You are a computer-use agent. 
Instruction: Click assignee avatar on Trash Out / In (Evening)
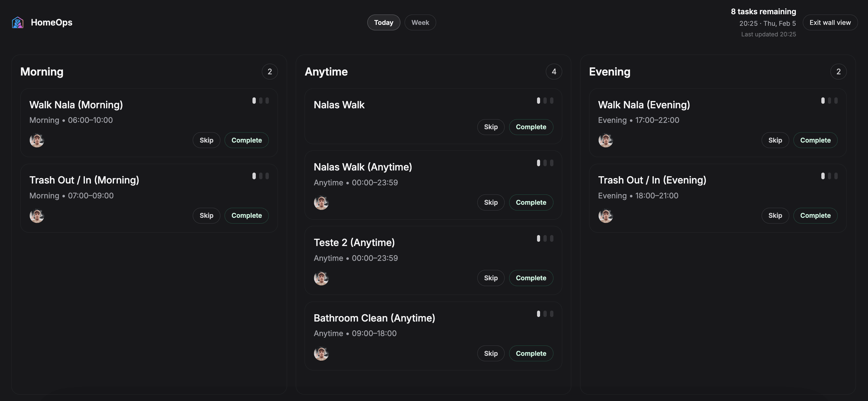[x=606, y=216]
